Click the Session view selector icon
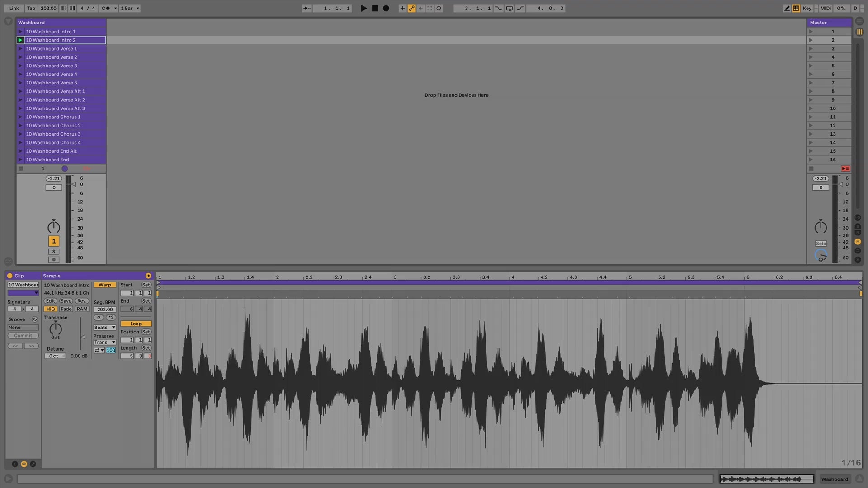The height and width of the screenshot is (488, 868). pos(859,32)
